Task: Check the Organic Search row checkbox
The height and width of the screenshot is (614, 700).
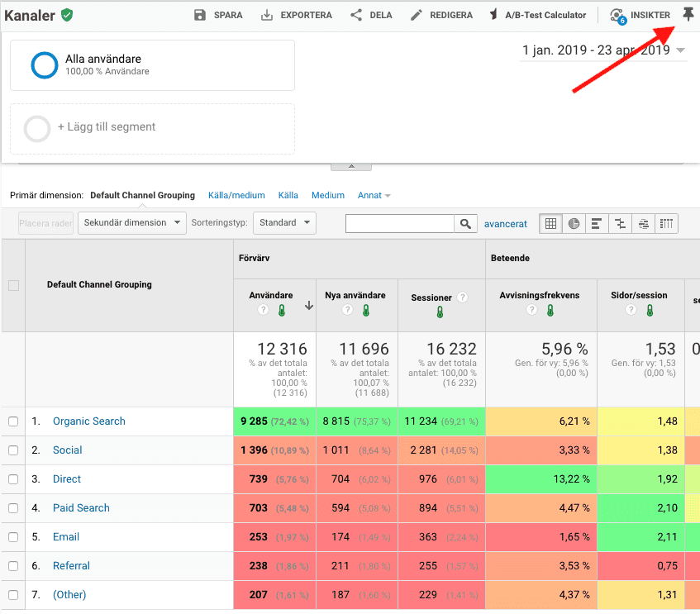Action: click(x=13, y=421)
